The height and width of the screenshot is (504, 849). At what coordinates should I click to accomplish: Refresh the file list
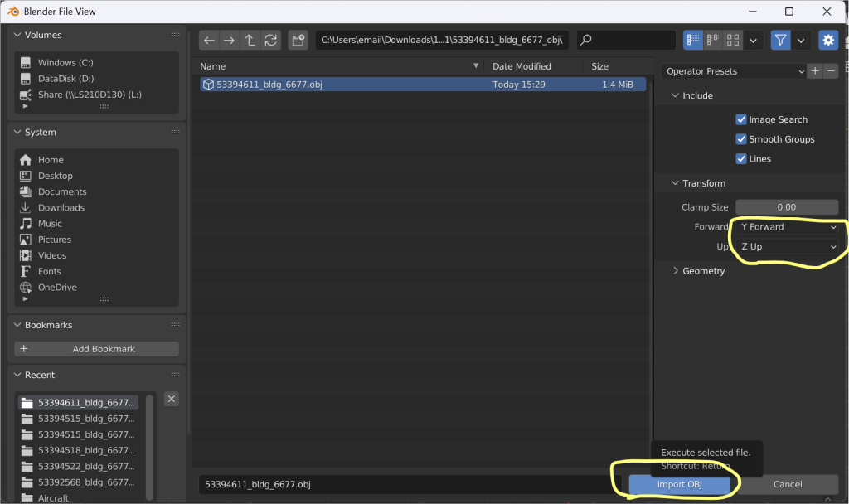coord(271,40)
